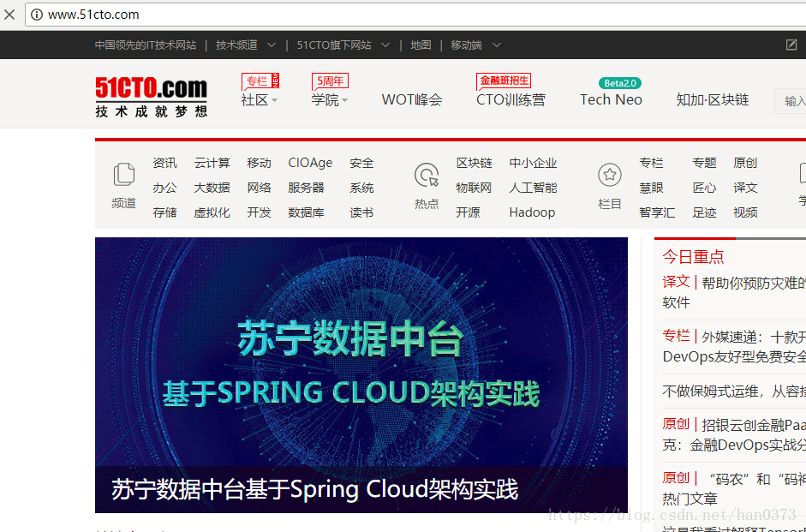Open the 开源 hot topic
Image resolution: width=806 pixels, height=532 pixels.
(x=468, y=212)
